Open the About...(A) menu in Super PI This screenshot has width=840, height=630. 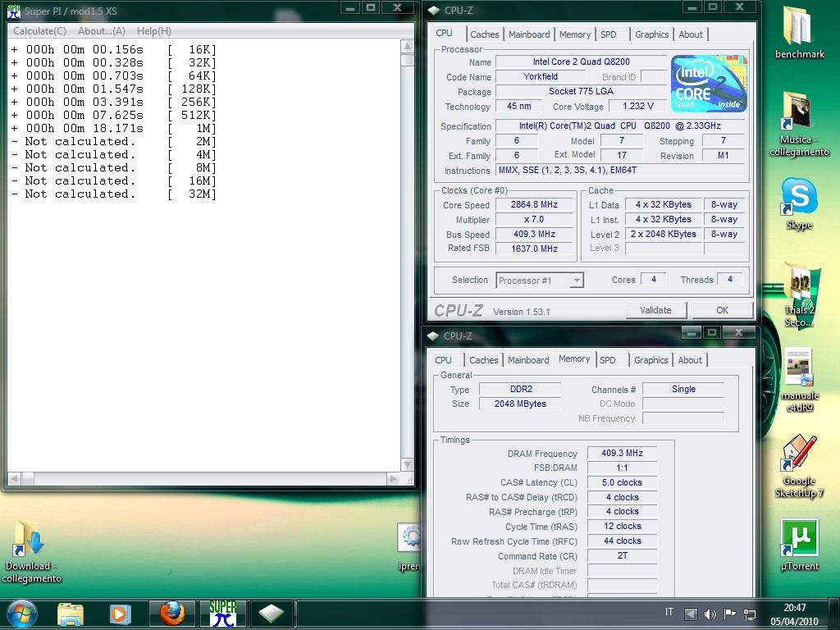click(x=101, y=31)
